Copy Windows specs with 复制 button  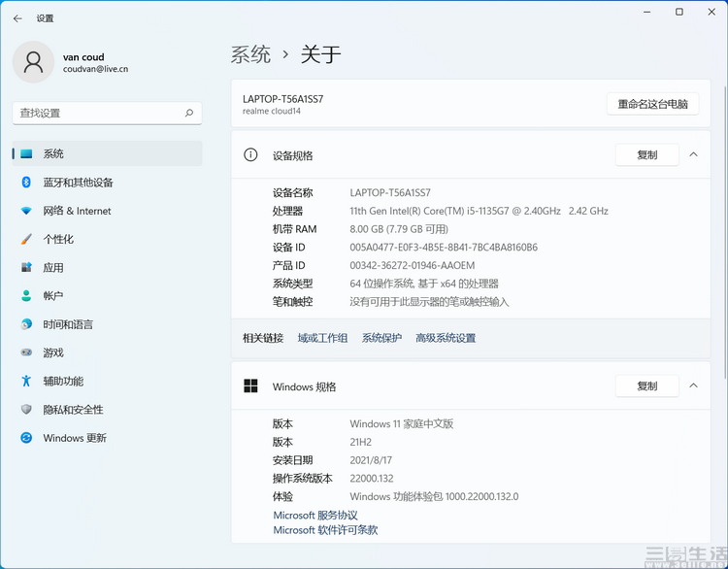(647, 385)
